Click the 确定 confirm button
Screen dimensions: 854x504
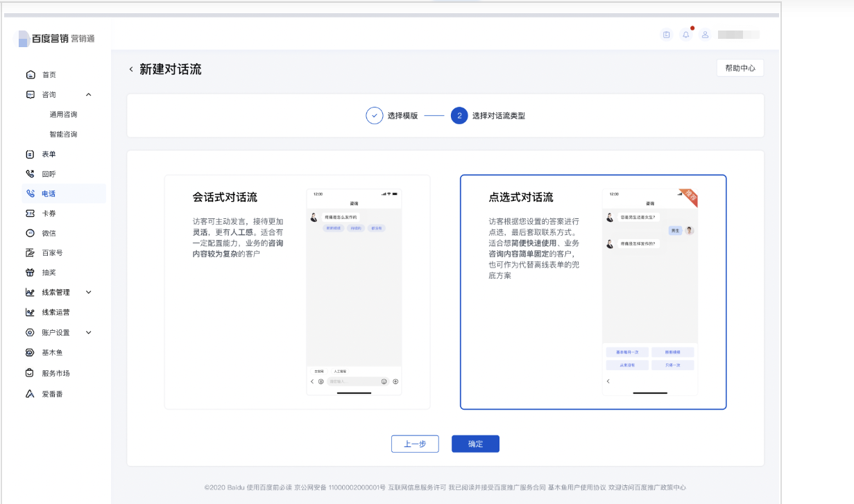pyautogui.click(x=475, y=444)
